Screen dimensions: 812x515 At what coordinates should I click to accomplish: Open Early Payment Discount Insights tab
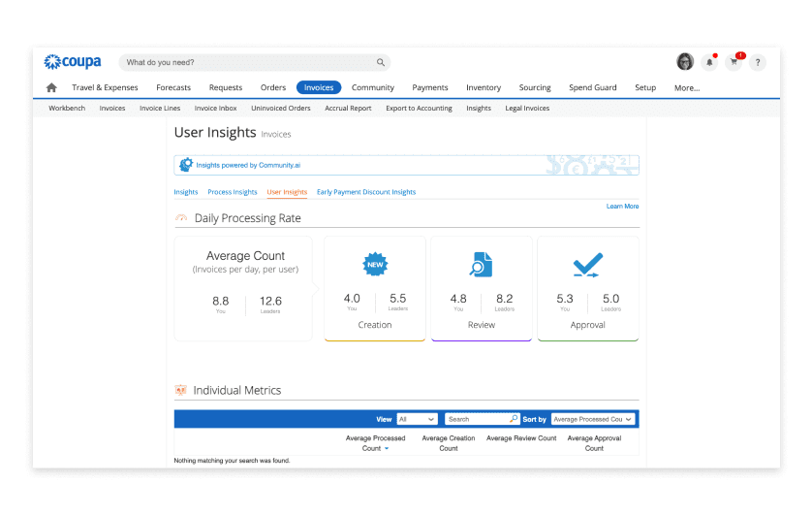(x=366, y=192)
